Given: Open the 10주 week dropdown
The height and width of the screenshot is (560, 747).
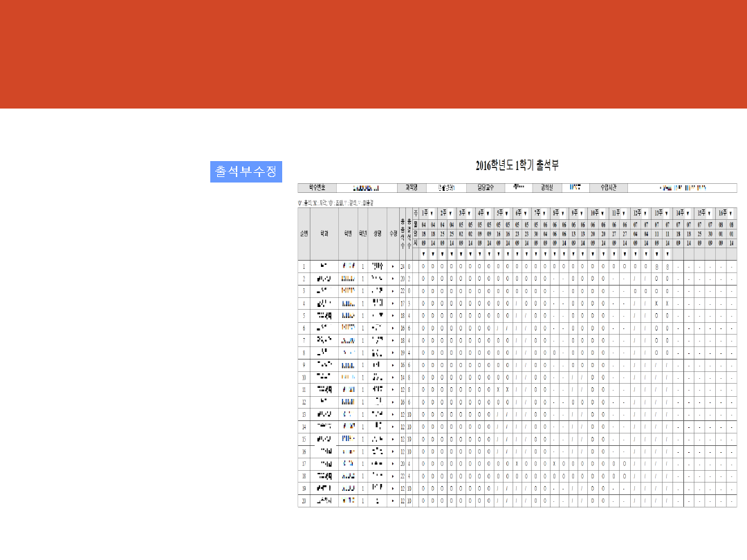Looking at the screenshot, I should click(x=602, y=213).
